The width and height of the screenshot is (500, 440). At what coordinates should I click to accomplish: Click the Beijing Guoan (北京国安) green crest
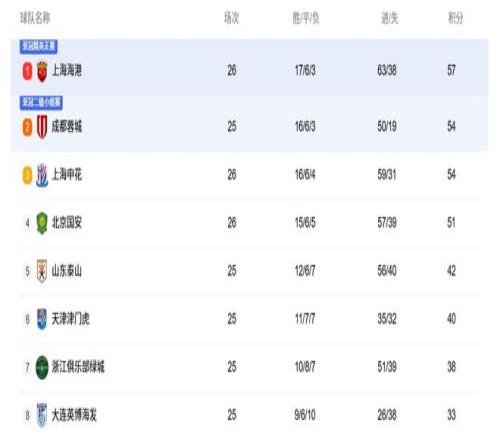tap(42, 223)
